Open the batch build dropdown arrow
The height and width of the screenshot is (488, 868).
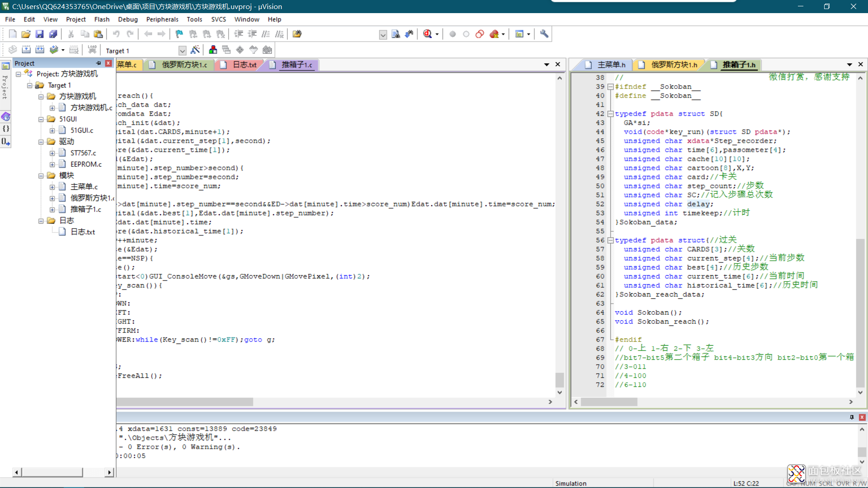(x=63, y=50)
